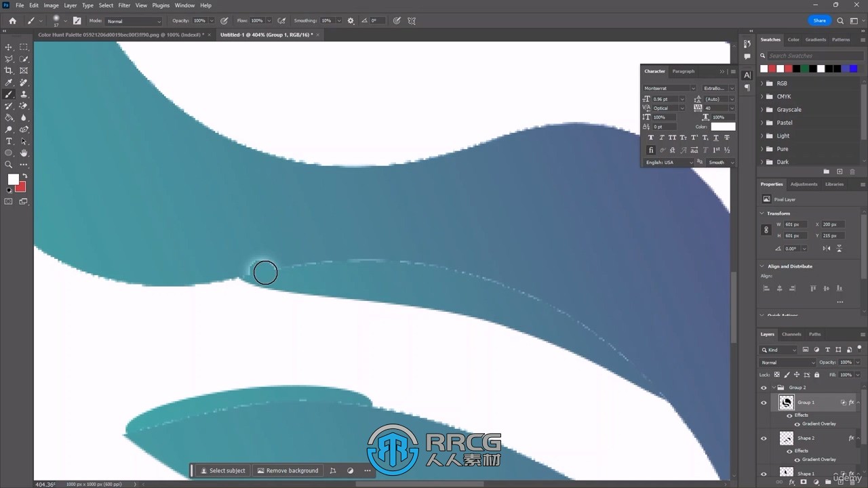
Task: Switch to the Gradients tab
Action: (816, 39)
